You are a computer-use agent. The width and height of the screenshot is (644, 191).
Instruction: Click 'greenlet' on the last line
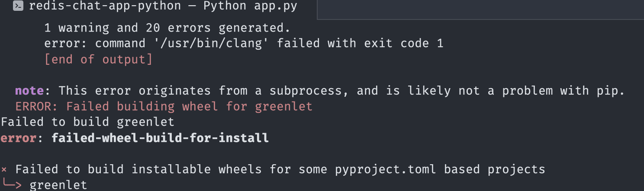pyautogui.click(x=58, y=185)
